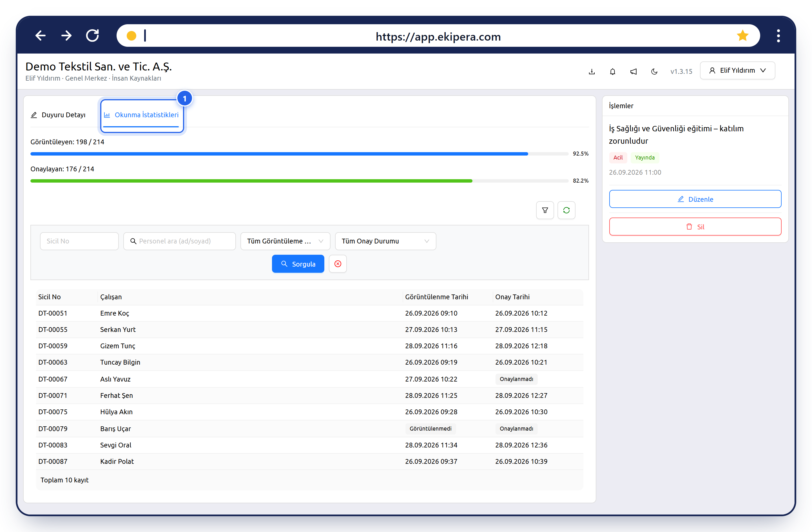Toggle the filter panel with the funnel icon

point(545,210)
